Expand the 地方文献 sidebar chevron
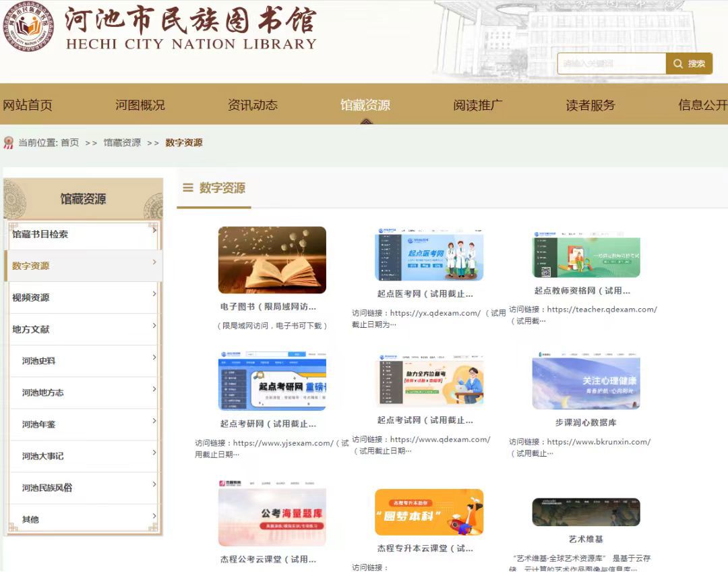 click(x=154, y=326)
